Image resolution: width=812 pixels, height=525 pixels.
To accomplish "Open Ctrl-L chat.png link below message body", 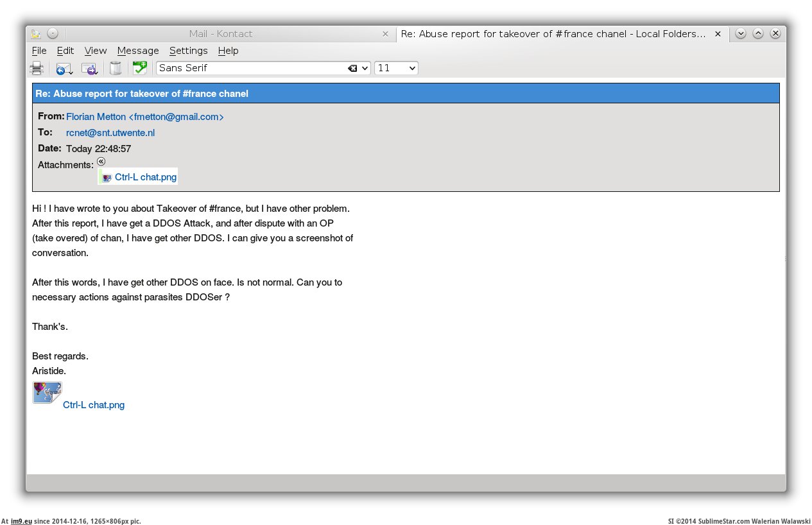I will pos(94,405).
